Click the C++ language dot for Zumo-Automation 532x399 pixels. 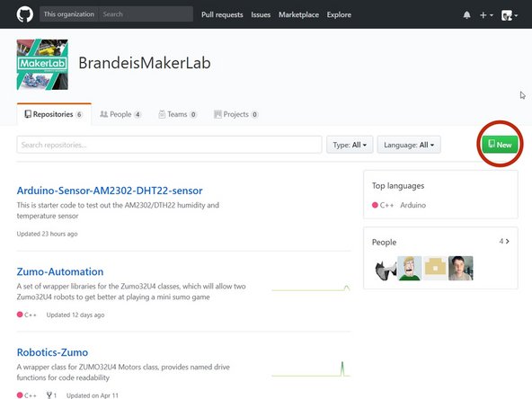point(20,315)
